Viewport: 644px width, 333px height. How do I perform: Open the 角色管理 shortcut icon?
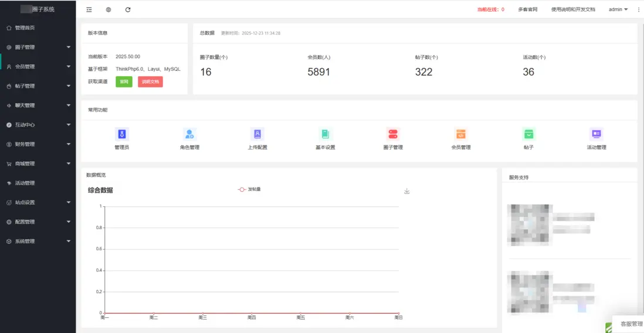coord(190,134)
